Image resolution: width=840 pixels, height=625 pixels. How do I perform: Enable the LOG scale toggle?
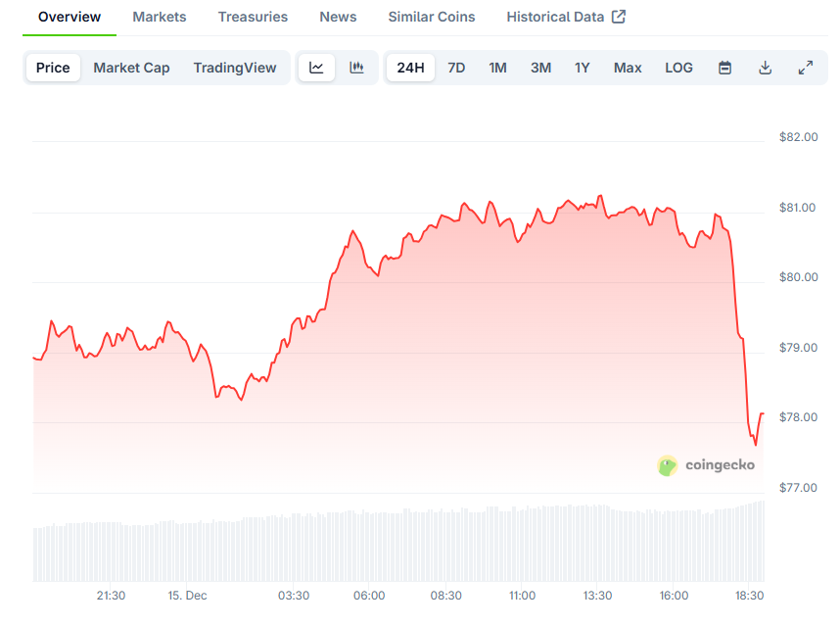(x=678, y=67)
